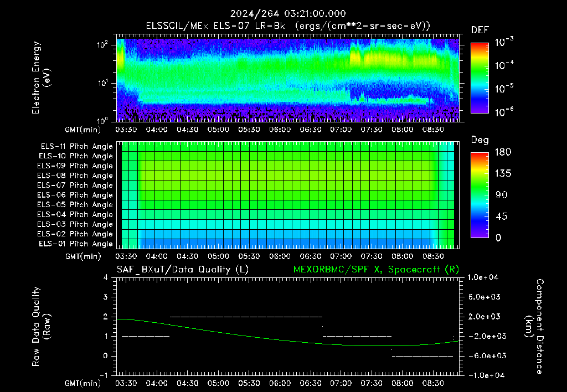Click the 6.0e+03 right axis value

(484, 297)
